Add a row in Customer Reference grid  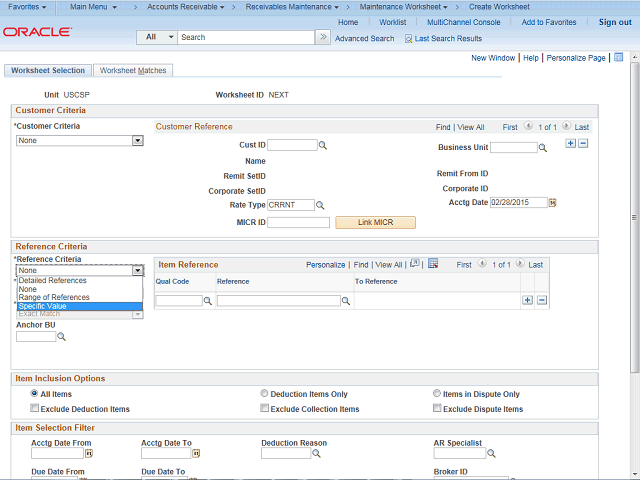570,143
